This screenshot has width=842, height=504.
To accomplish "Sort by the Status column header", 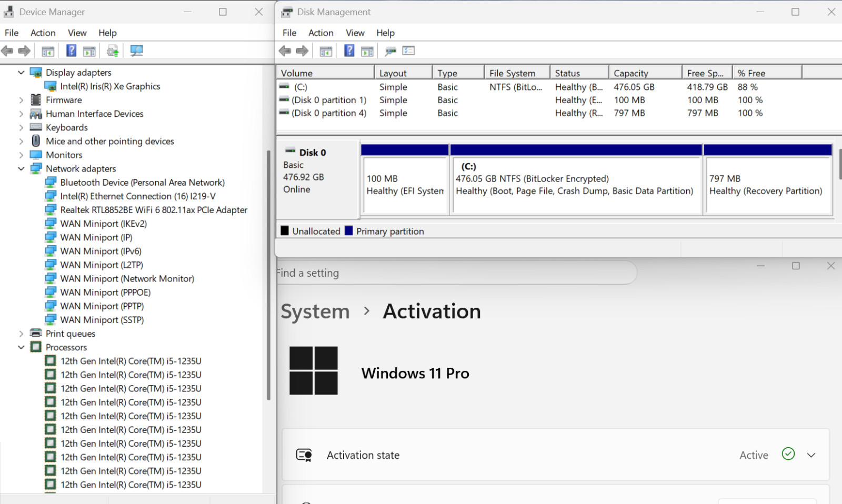I will (579, 73).
